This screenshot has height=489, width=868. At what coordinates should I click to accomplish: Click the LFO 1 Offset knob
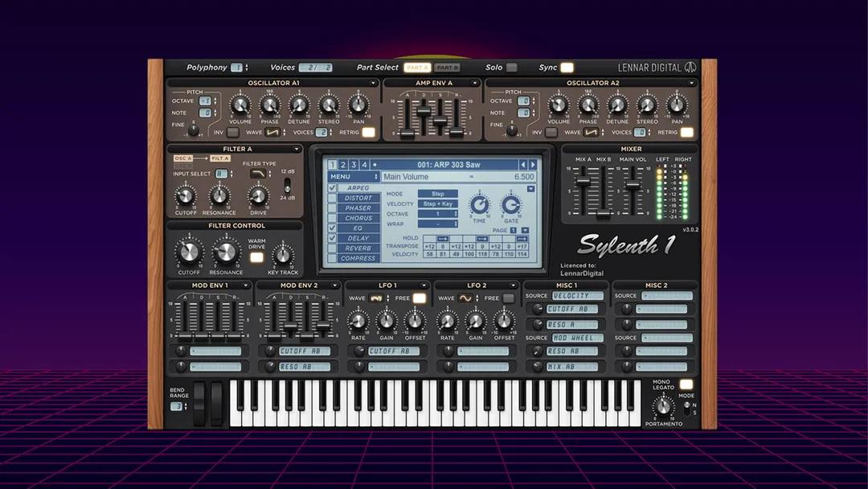(x=415, y=321)
